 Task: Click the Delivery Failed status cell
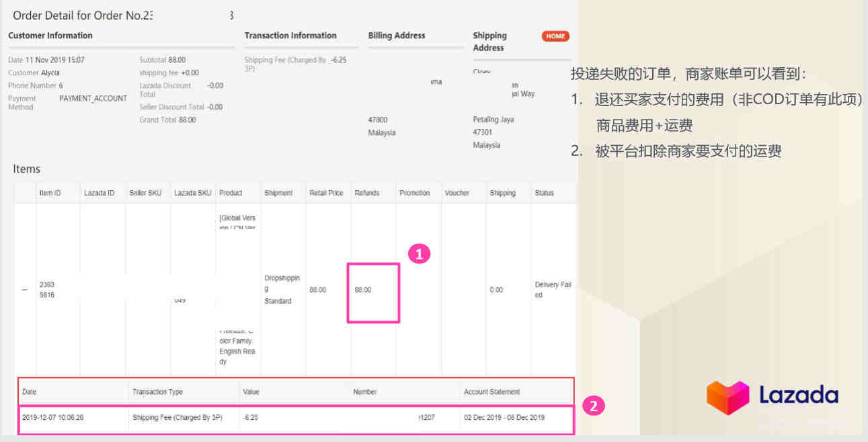(x=553, y=290)
